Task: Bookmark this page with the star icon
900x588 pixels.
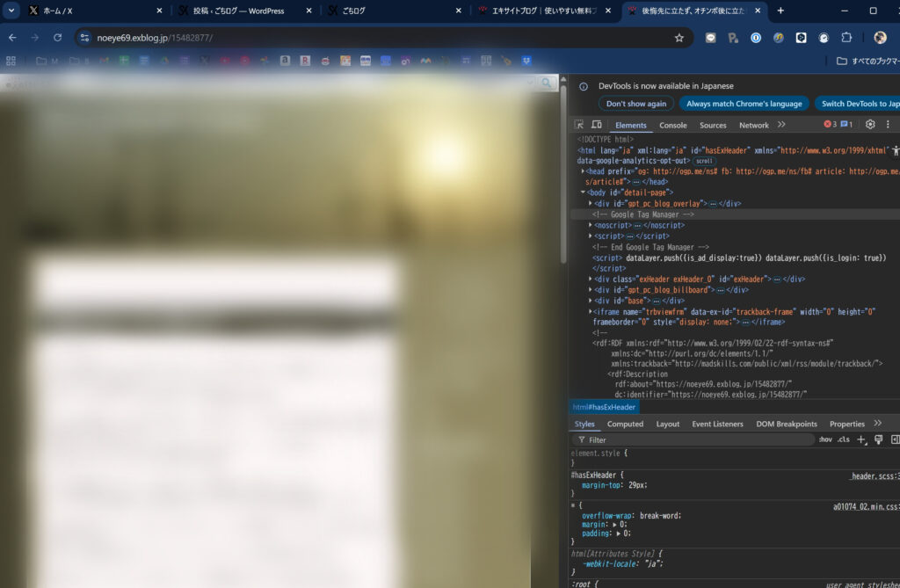Action: tap(679, 38)
